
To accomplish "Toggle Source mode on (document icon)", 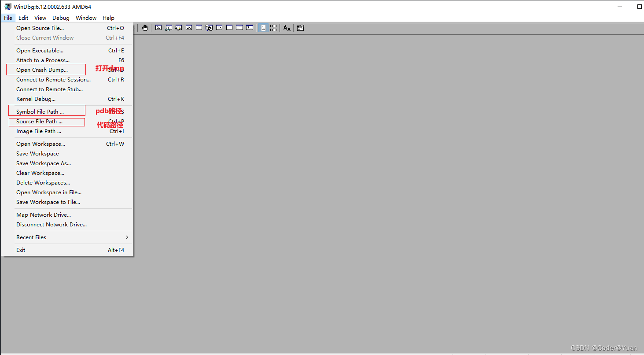I will click(263, 28).
